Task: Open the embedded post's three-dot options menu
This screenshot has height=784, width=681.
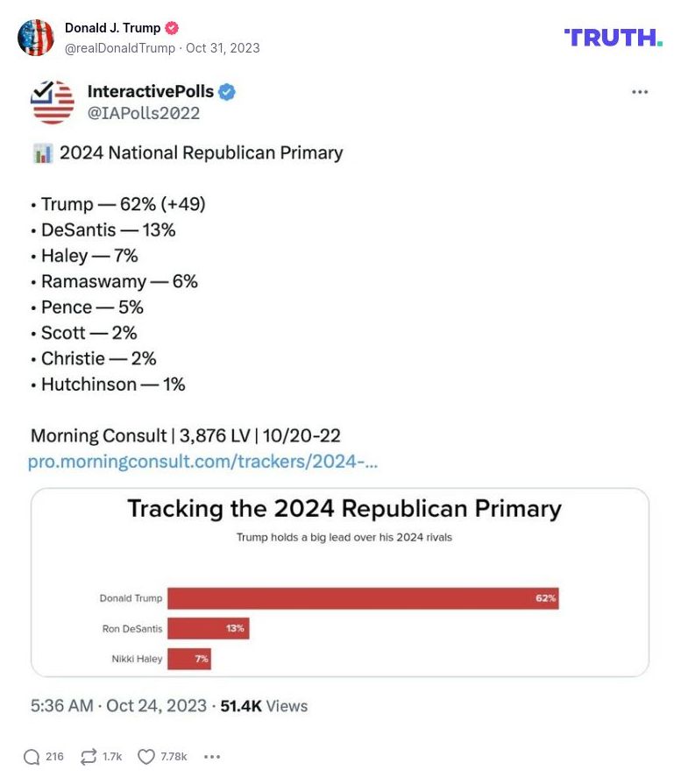Action: 641,91
